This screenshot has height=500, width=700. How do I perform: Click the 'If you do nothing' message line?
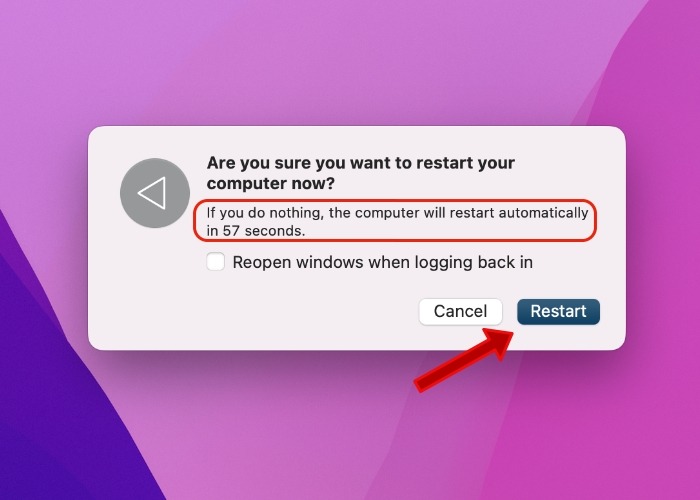click(x=397, y=213)
